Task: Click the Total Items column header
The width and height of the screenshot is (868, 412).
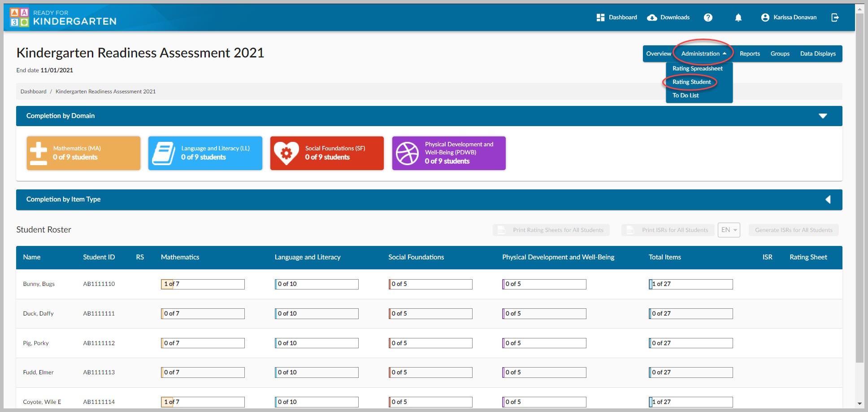Action: 664,257
